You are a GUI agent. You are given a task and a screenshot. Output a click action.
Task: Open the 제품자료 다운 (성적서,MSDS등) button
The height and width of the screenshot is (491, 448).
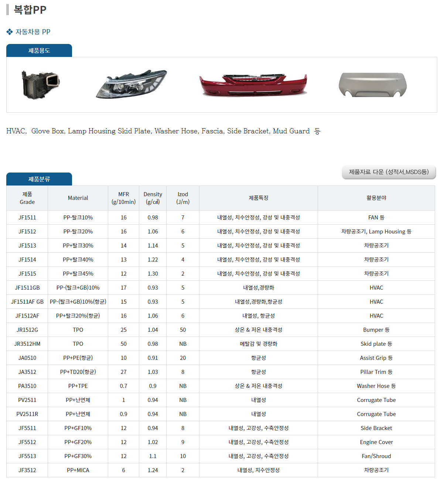389,172
